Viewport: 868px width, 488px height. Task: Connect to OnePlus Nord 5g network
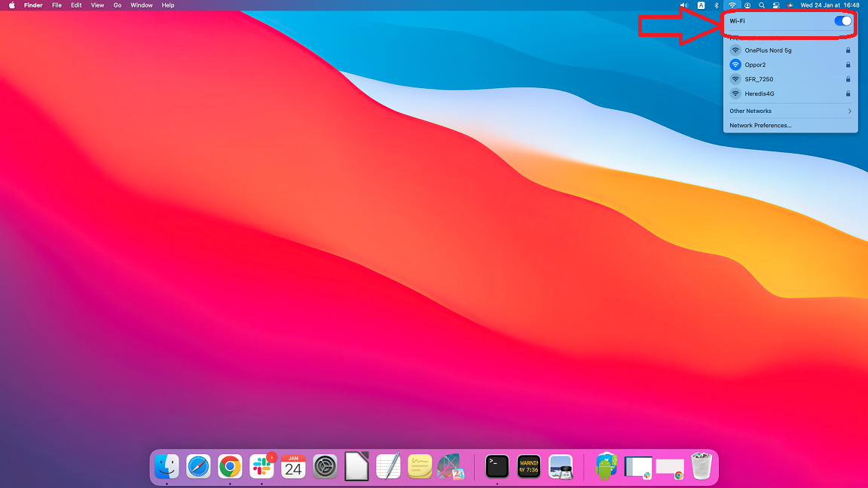pyautogui.click(x=768, y=50)
